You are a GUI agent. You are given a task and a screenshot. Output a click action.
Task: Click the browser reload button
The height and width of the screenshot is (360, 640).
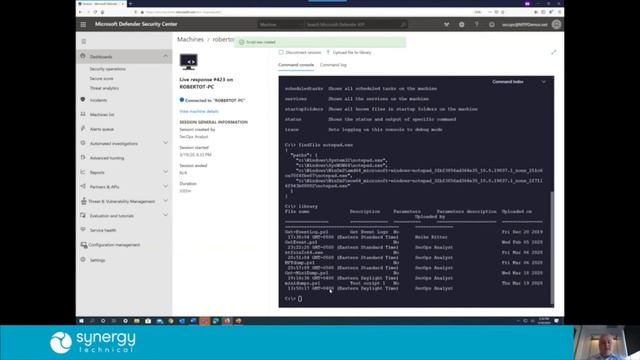[95, 12]
